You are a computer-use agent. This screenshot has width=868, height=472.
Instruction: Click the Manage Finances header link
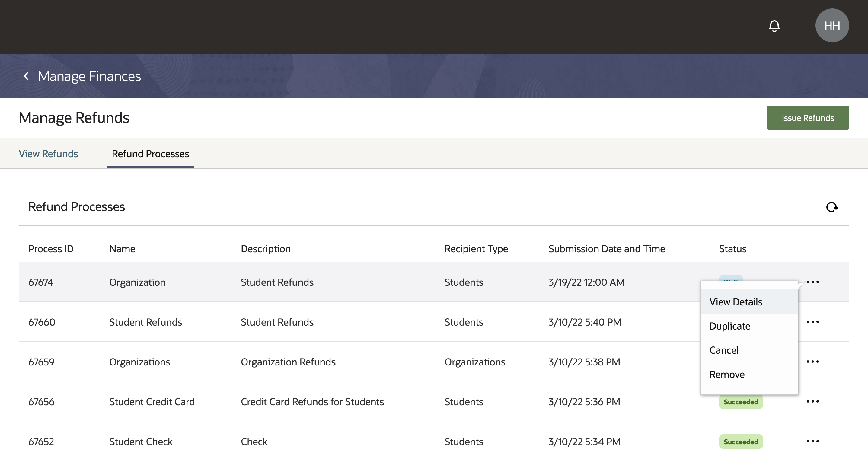89,76
